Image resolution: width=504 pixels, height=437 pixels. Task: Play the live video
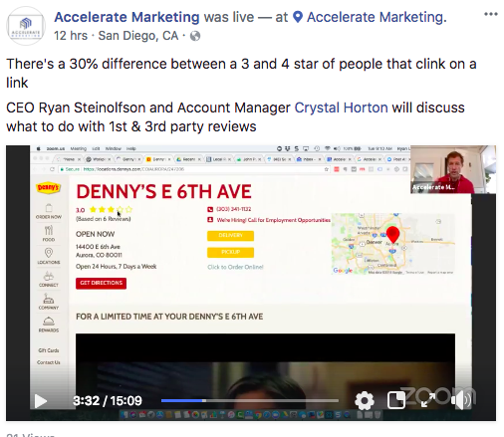41,401
